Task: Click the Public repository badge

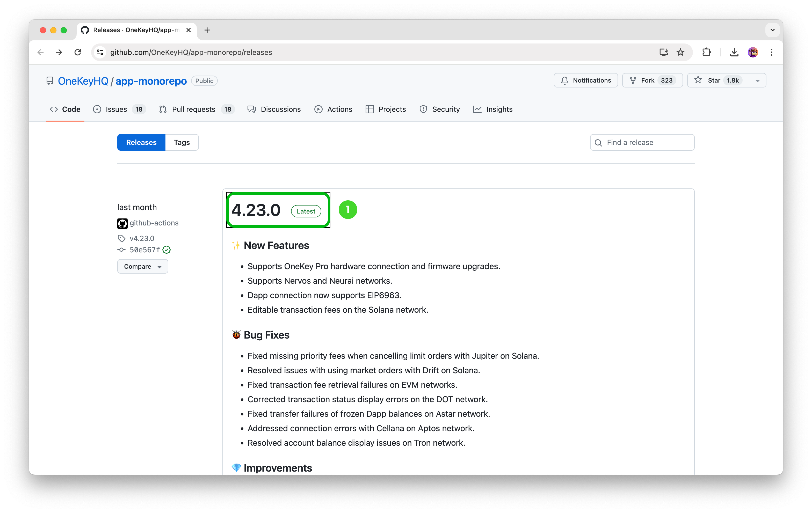Action: [204, 81]
